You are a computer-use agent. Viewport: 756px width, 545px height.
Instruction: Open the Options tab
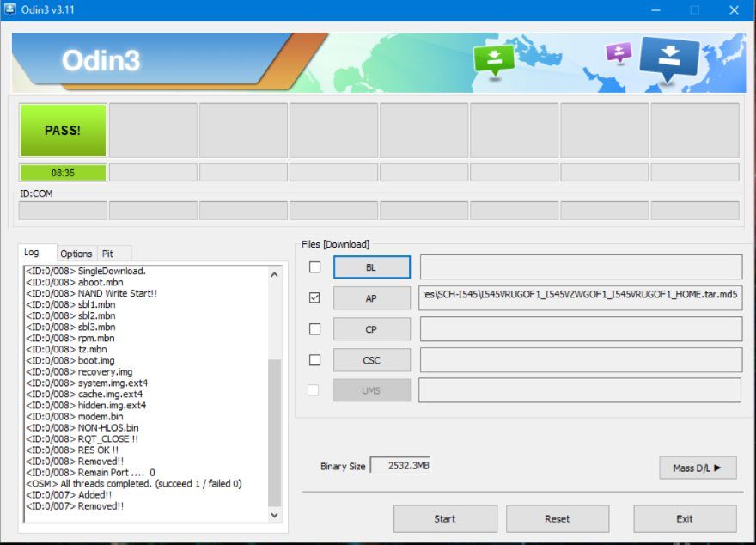pos(76,254)
